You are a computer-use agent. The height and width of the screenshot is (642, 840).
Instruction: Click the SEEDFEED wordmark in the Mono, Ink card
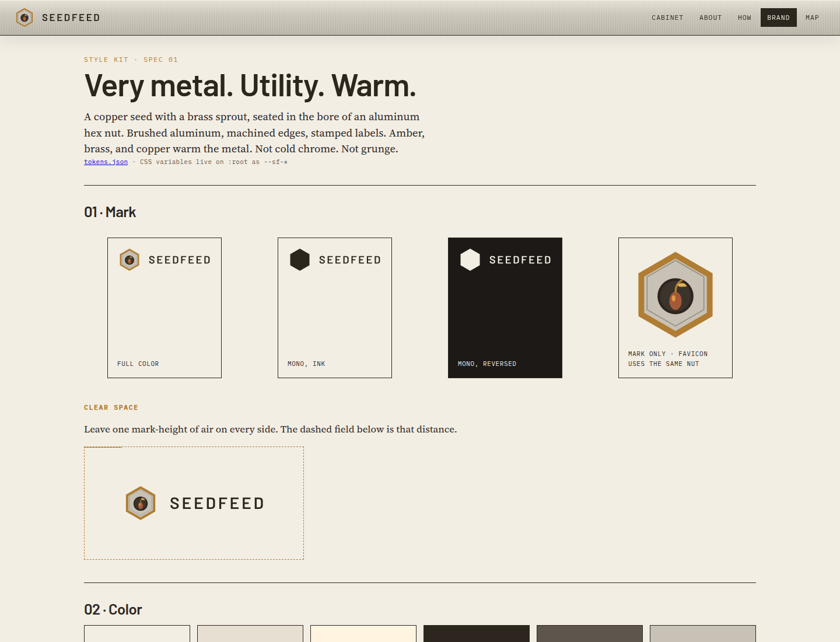tap(350, 260)
